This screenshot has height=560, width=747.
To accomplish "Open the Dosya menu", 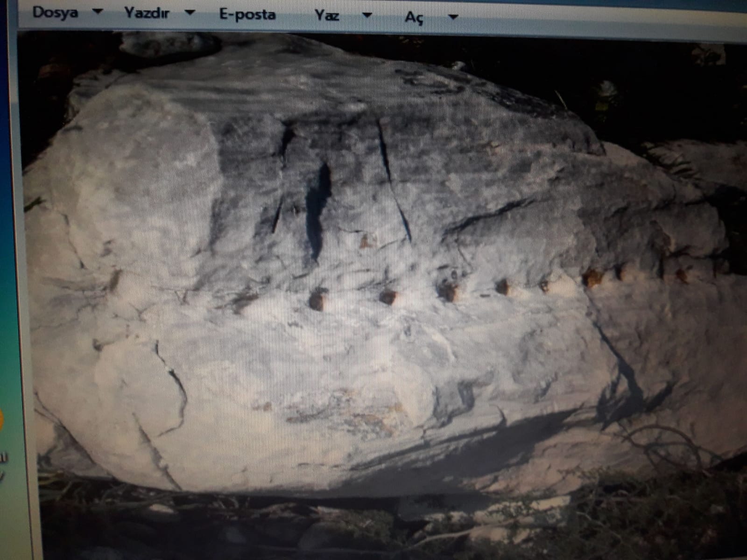I will click(55, 13).
